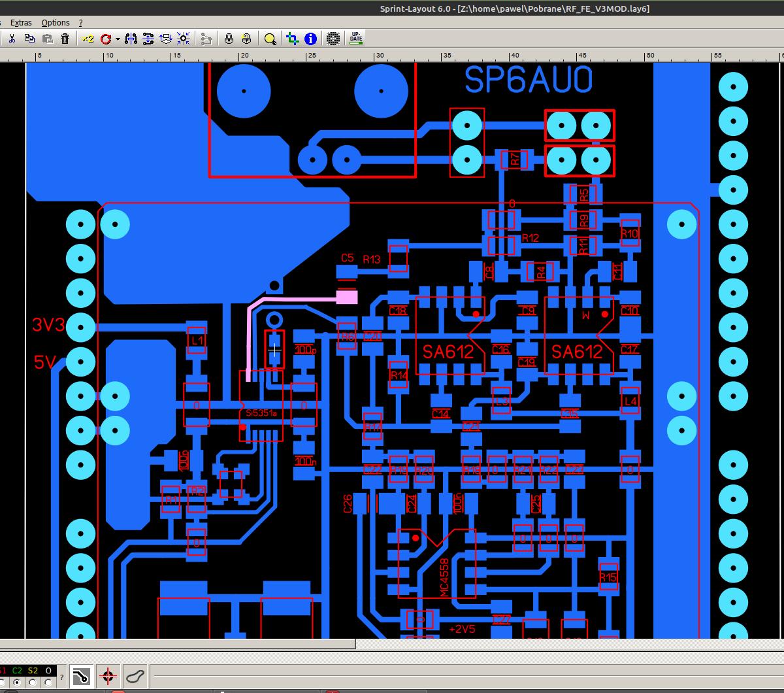
Task: Select the O outline layer radio button
Action: click(48, 682)
